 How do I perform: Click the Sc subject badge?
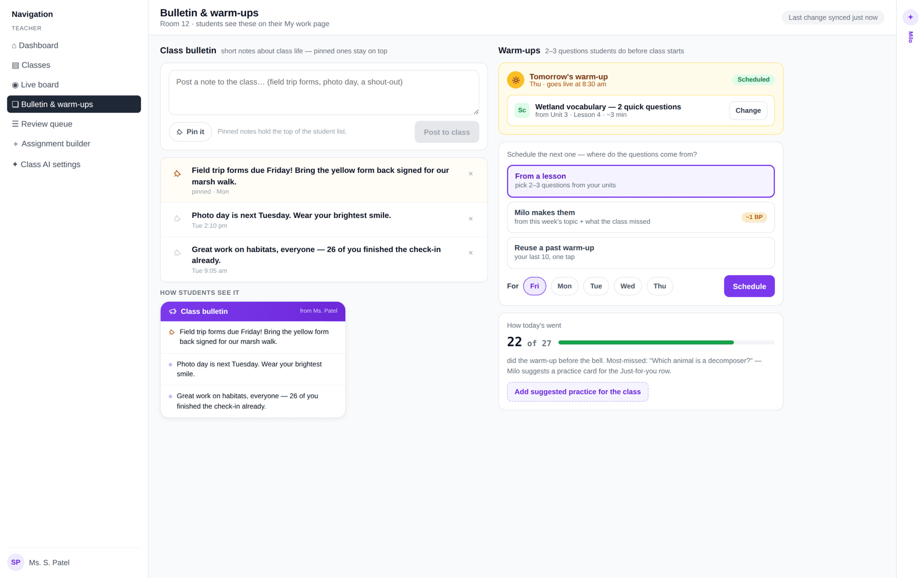[521, 110]
